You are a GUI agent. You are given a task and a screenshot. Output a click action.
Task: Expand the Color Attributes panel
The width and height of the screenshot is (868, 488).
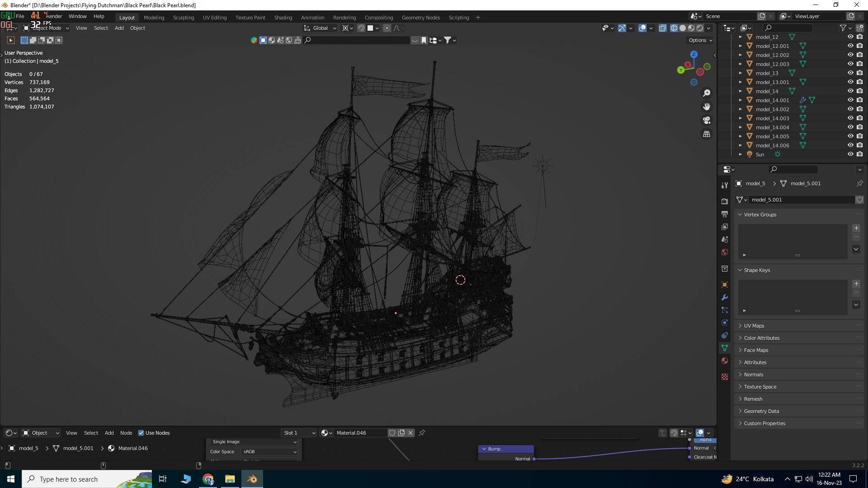800,338
